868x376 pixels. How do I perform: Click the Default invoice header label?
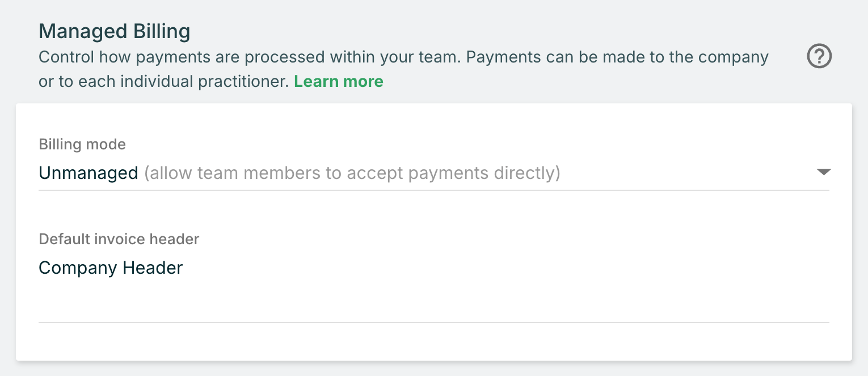pyautogui.click(x=119, y=239)
